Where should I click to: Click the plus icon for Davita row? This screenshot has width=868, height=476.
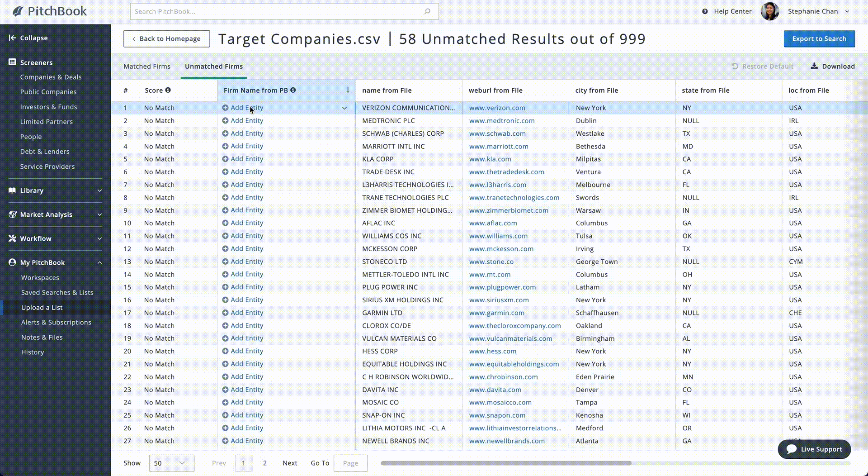tap(225, 390)
